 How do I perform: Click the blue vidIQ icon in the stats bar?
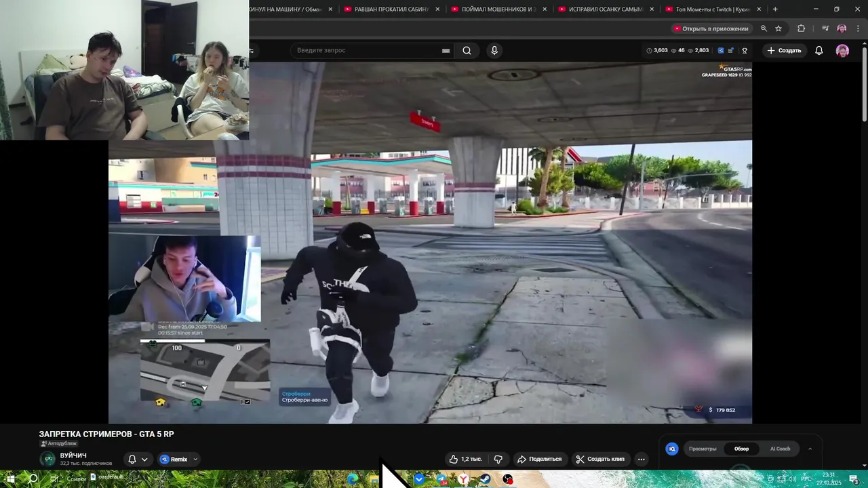721,50
